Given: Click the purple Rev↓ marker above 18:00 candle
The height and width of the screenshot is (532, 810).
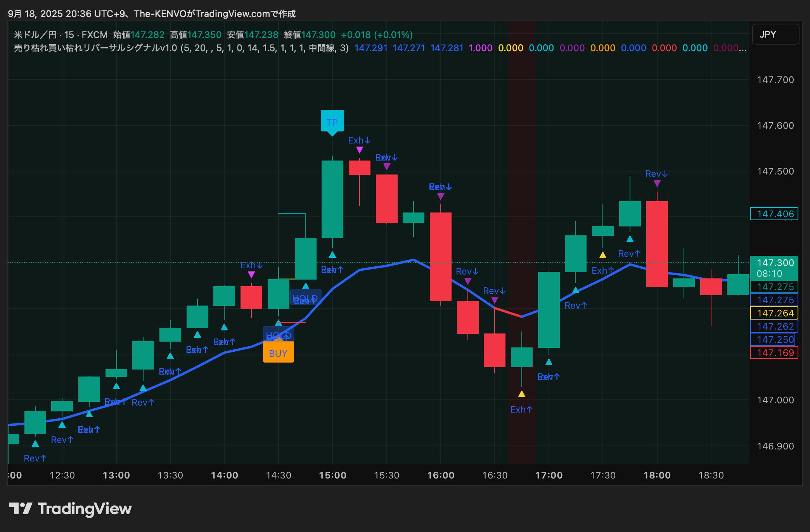Looking at the screenshot, I should [657, 183].
